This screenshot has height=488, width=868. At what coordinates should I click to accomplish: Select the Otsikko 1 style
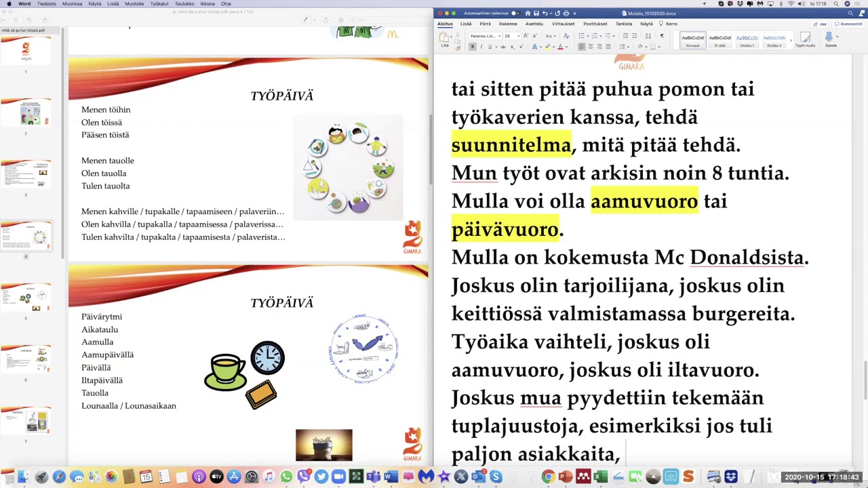click(747, 40)
